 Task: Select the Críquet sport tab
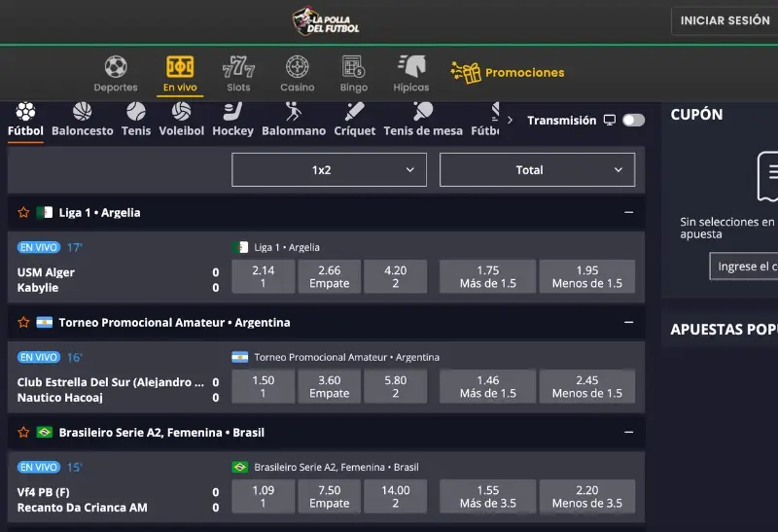(355, 120)
